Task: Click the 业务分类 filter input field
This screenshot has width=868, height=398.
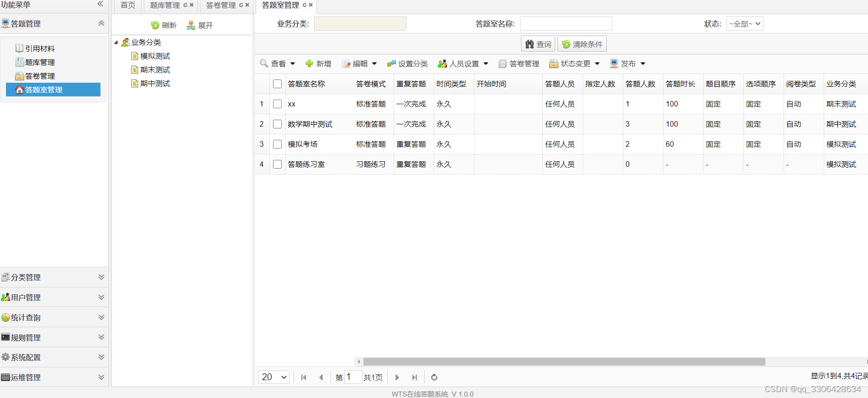Action: [360, 24]
